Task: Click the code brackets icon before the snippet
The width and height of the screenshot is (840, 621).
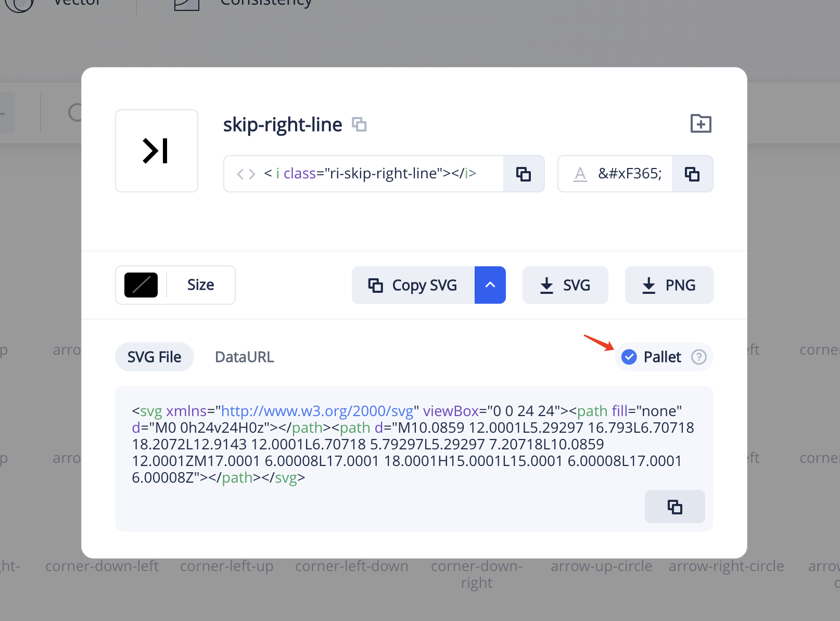Action: click(245, 174)
